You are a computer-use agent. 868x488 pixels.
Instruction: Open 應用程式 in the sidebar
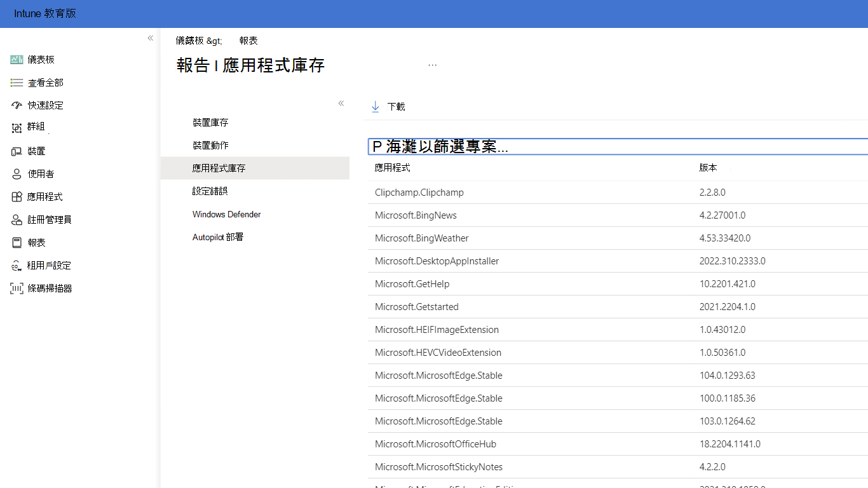coord(45,197)
